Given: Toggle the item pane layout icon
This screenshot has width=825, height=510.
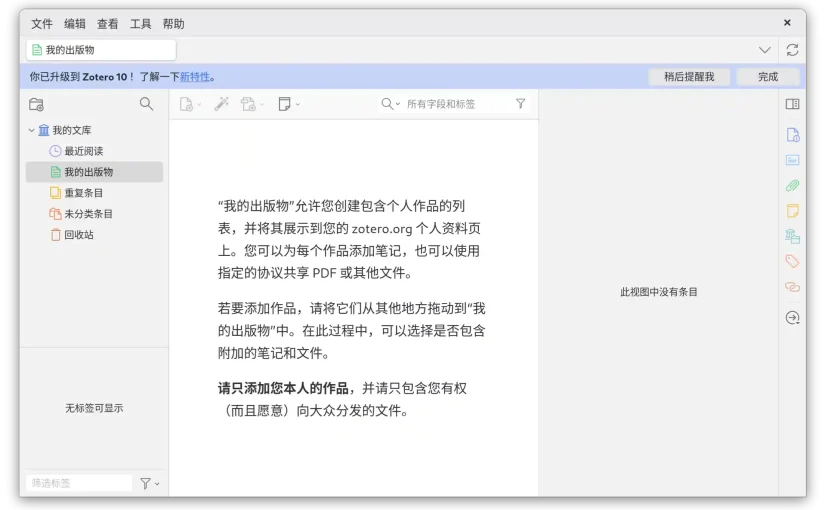Looking at the screenshot, I should click(792, 104).
